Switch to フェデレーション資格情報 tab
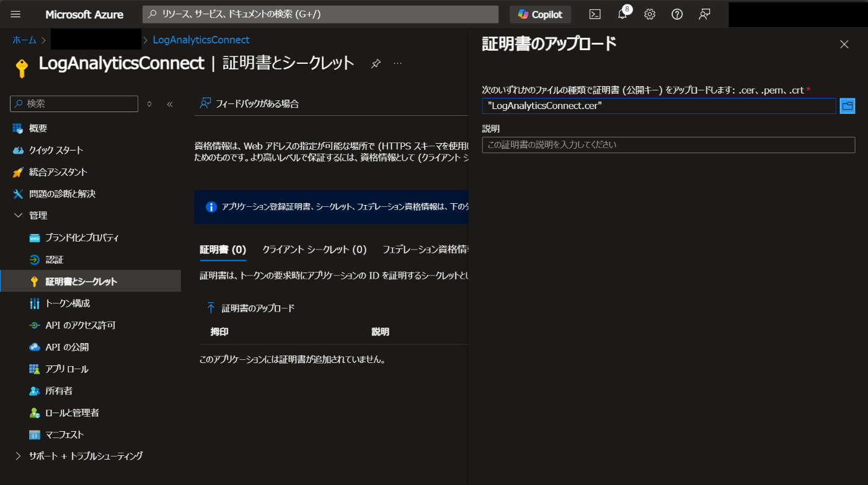The width and height of the screenshot is (868, 485). (425, 249)
